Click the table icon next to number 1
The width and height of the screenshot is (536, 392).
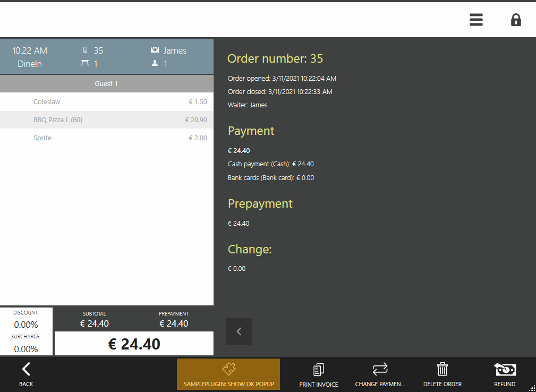85,64
